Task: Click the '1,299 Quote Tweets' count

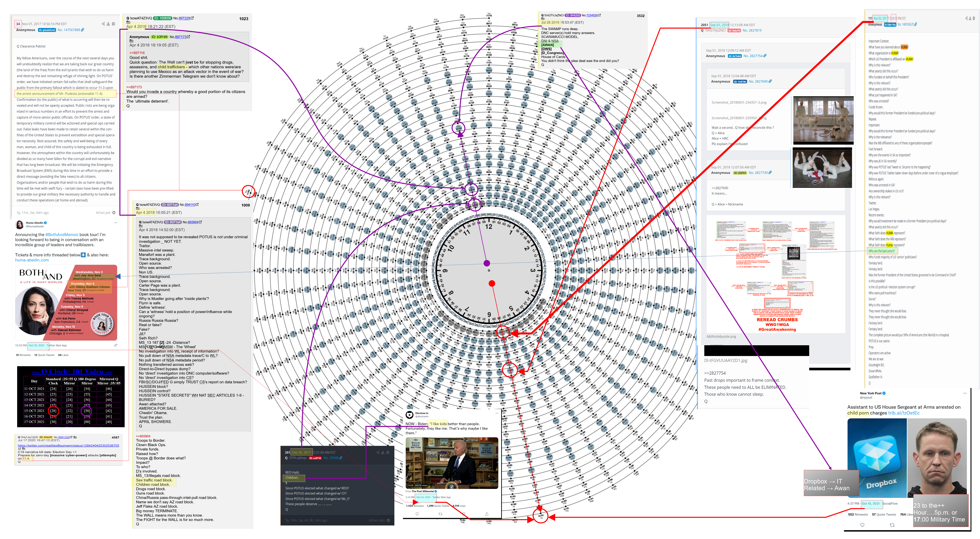Action: pyautogui.click(x=438, y=506)
